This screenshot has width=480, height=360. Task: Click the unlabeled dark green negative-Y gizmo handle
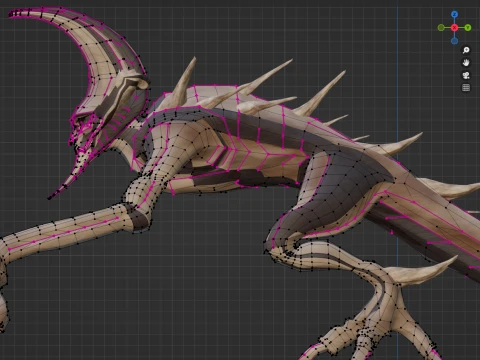click(x=441, y=28)
